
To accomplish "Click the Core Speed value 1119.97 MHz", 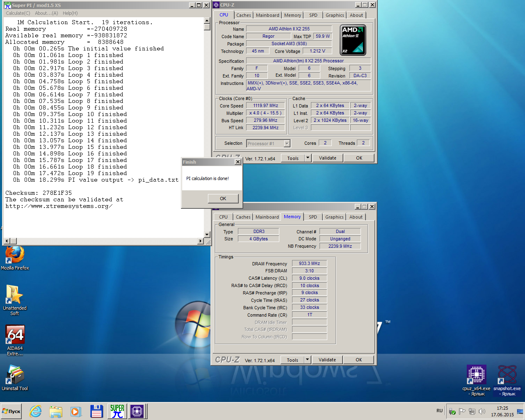I will [266, 105].
